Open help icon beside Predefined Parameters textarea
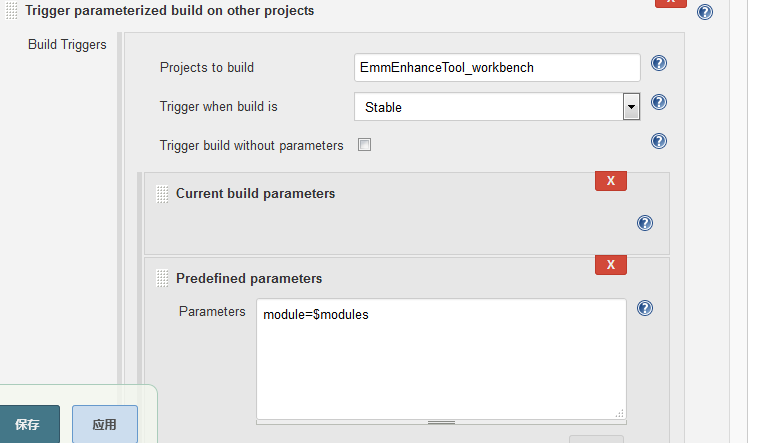The height and width of the screenshot is (443, 760). tap(645, 308)
